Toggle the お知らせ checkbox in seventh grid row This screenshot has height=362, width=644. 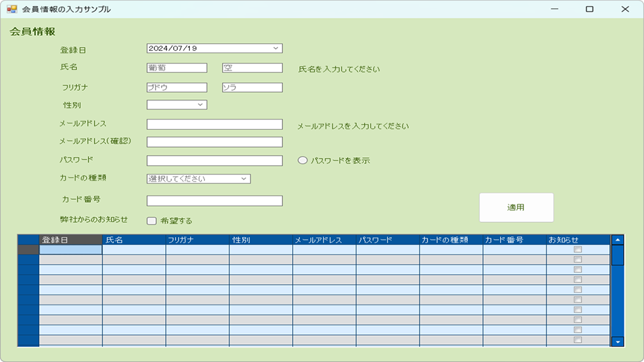pos(578,310)
